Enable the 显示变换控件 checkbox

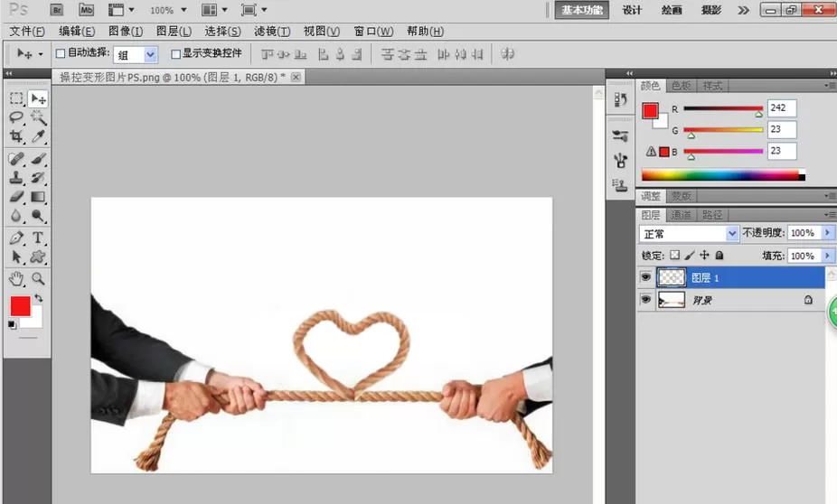(175, 54)
